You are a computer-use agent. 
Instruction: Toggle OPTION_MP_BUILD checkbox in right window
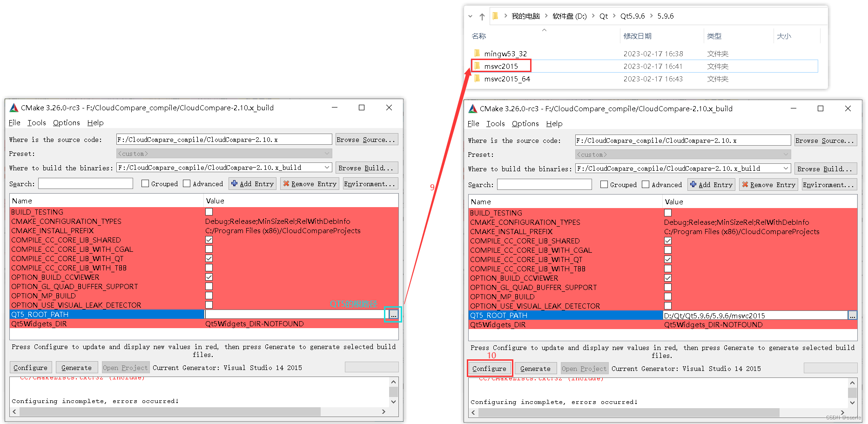(668, 296)
